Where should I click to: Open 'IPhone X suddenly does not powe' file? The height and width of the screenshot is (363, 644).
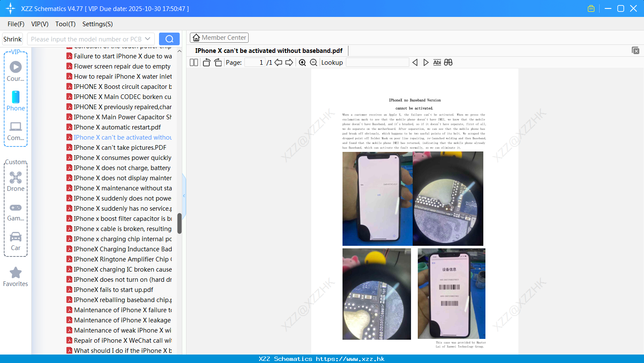[x=119, y=198]
